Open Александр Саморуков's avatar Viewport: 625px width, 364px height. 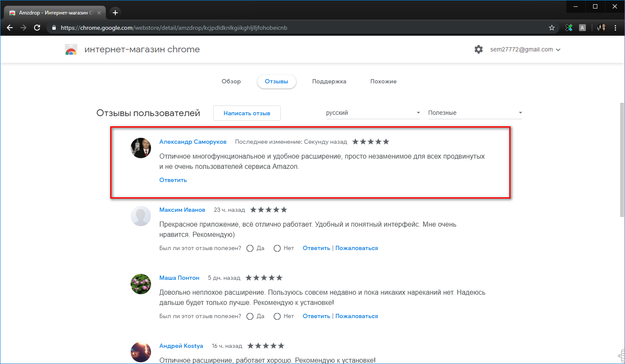pos(141,148)
